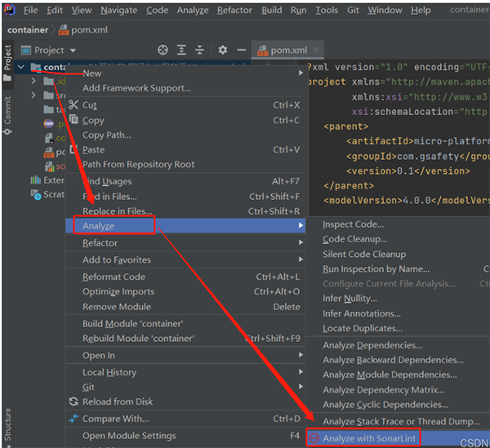Choose Reformat Code
This screenshot has height=448, width=490.
click(x=186, y=277)
